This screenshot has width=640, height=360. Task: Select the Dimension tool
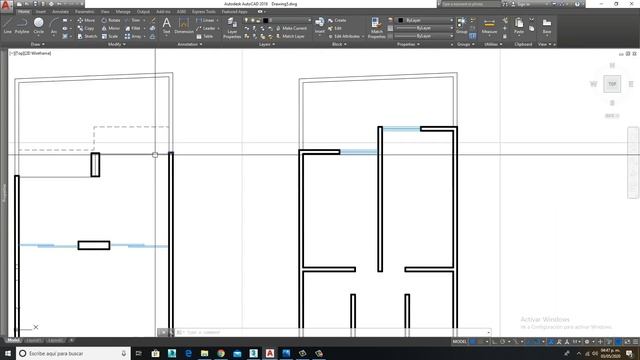tap(184, 25)
